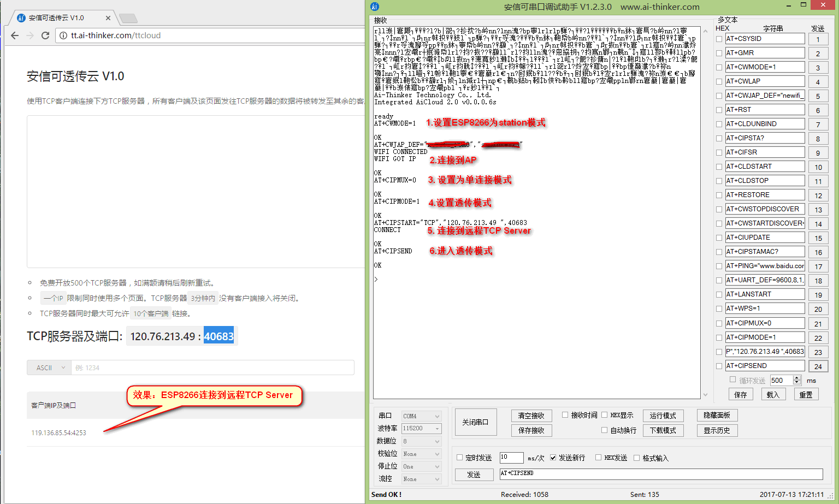Screen dimensions: 839x504
Task: Increase the 500 ms interval with the up arrow
Action: coord(797,378)
